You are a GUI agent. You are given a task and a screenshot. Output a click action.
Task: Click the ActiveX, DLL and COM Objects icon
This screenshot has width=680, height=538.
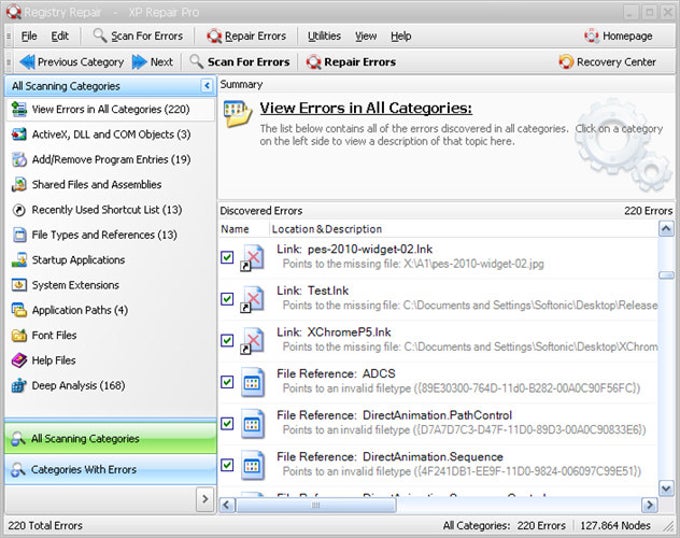pyautogui.click(x=19, y=134)
